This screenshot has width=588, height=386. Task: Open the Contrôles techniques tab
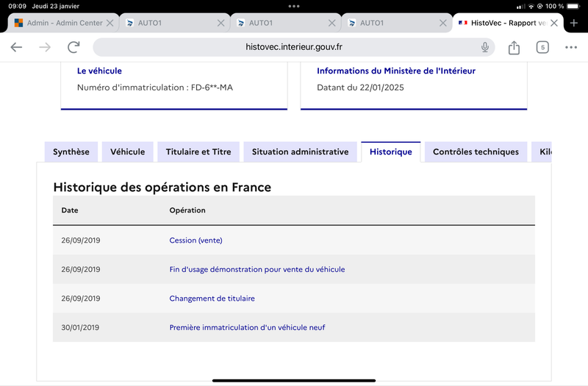(x=476, y=152)
